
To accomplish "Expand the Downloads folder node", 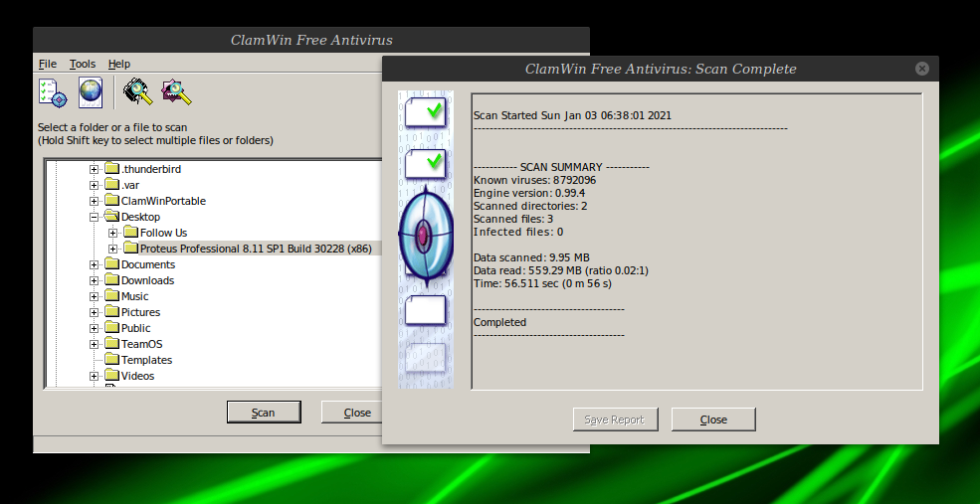I will click(x=94, y=280).
